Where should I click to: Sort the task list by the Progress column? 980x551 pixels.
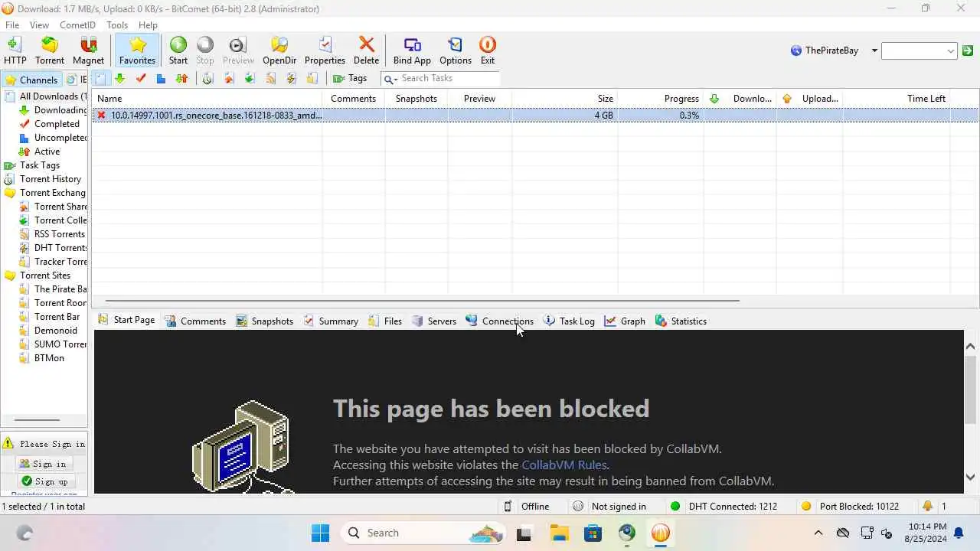click(661, 99)
